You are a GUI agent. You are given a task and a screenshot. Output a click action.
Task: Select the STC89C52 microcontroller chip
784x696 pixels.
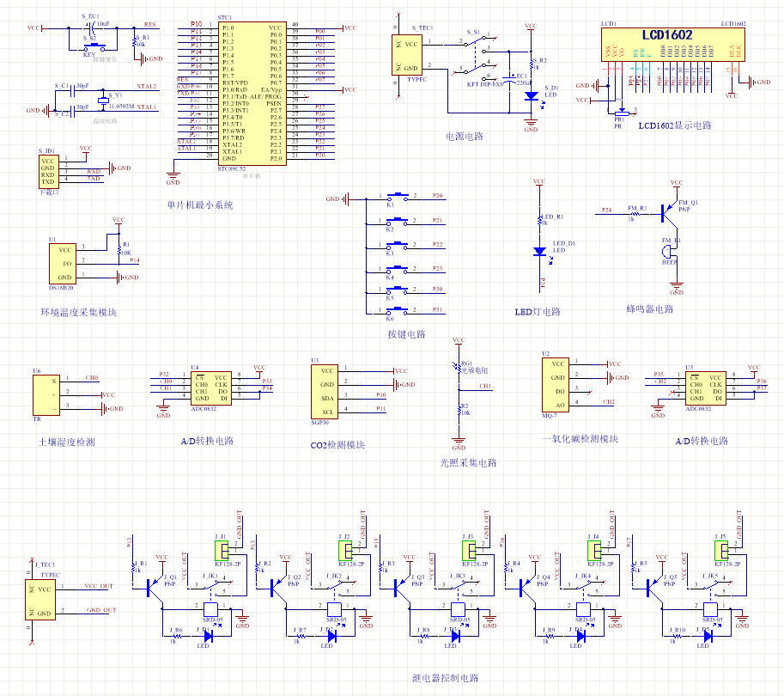pyautogui.click(x=251, y=93)
